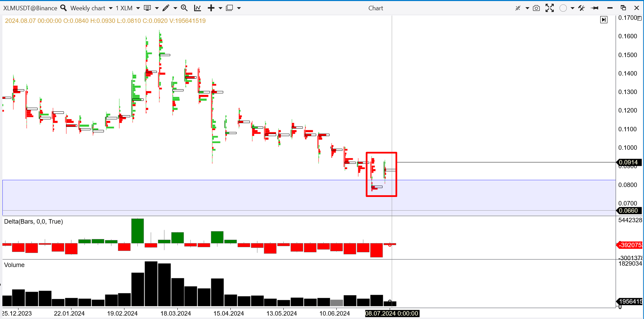Open the indicators chart icon
The width and height of the screenshot is (644, 319).
tap(198, 8)
